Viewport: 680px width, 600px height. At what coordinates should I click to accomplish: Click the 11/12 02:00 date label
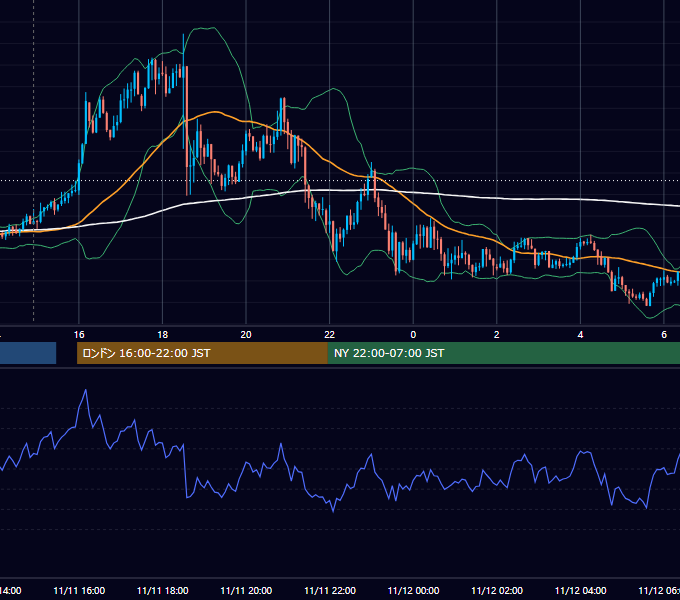point(497,590)
